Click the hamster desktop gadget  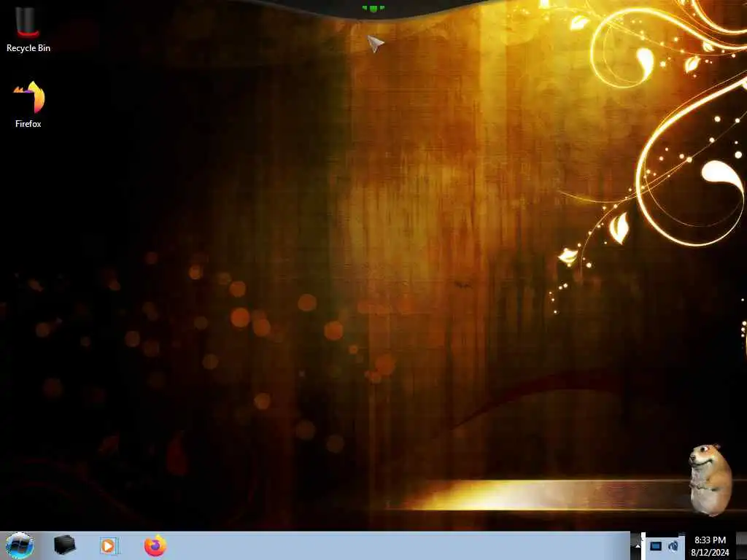[x=711, y=480]
